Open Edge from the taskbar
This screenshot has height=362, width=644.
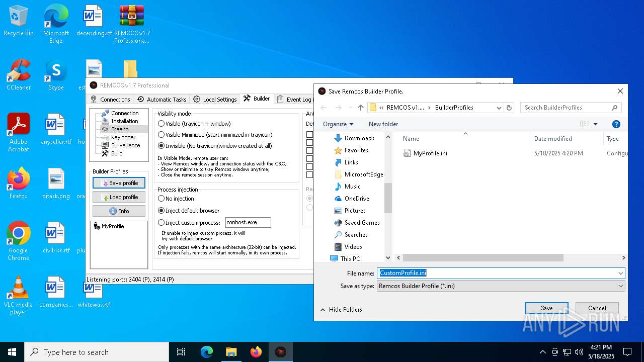[x=207, y=352]
